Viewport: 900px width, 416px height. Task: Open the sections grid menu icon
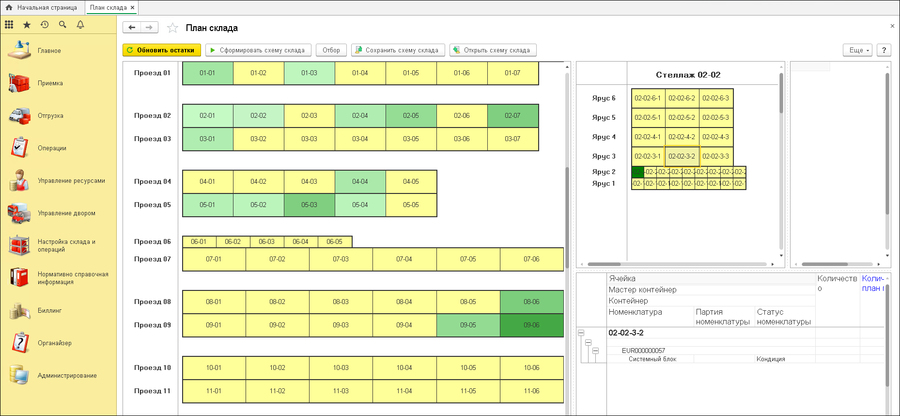point(10,24)
